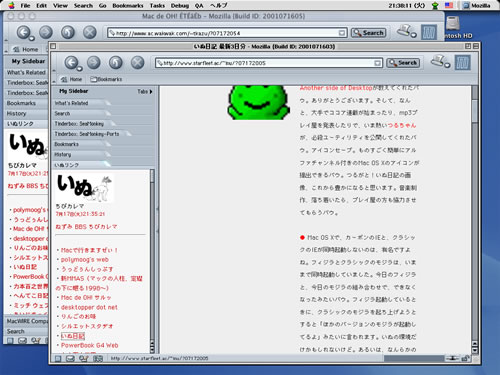Open the Bookmarks folder in the personal toolbar
Viewport: 500px width, 375px height.
tap(106, 79)
